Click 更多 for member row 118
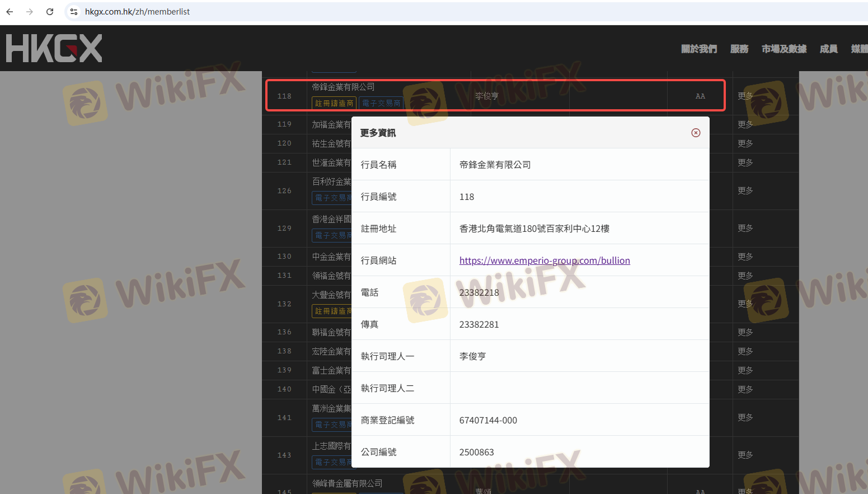This screenshot has width=868, height=494. pos(745,96)
